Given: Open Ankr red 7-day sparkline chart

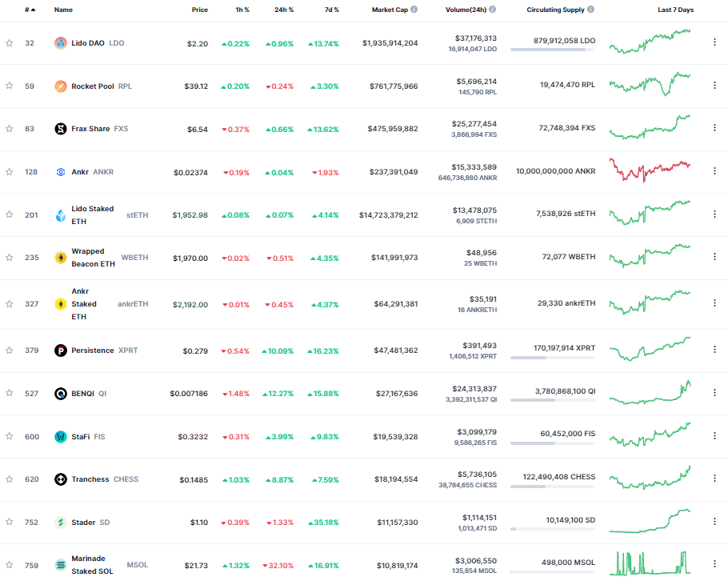Looking at the screenshot, I should [x=650, y=170].
